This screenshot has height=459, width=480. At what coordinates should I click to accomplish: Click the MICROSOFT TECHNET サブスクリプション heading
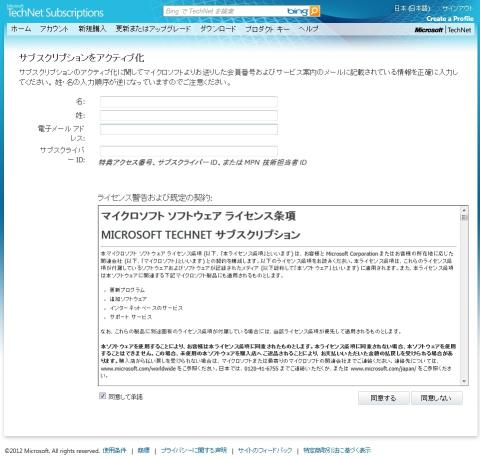tap(201, 235)
